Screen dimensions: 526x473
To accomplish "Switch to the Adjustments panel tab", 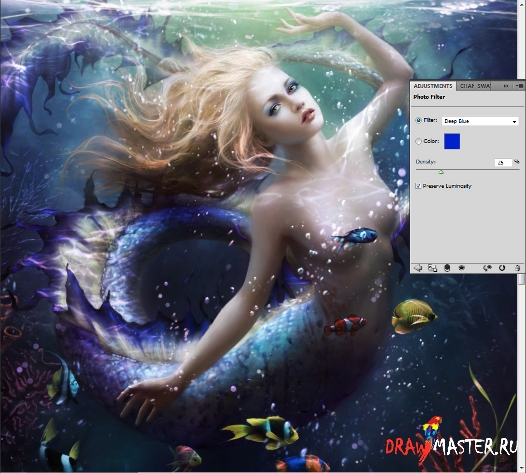I will pyautogui.click(x=433, y=86).
